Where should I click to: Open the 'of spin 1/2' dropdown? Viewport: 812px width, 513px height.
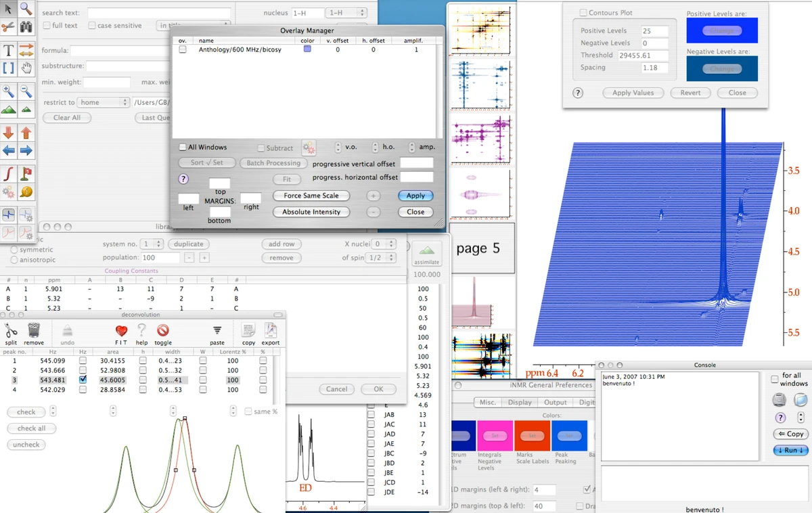[380, 258]
